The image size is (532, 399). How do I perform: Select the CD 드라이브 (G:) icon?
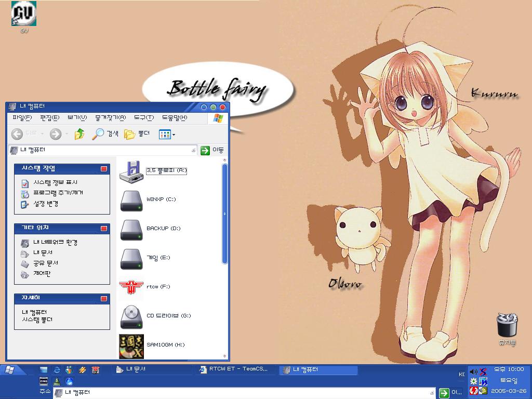coord(131,316)
